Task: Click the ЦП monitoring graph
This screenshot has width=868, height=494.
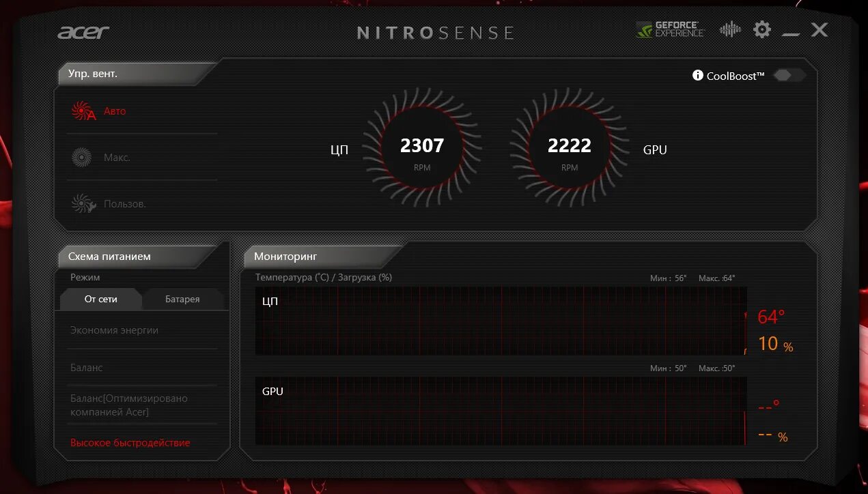Action: (501, 321)
